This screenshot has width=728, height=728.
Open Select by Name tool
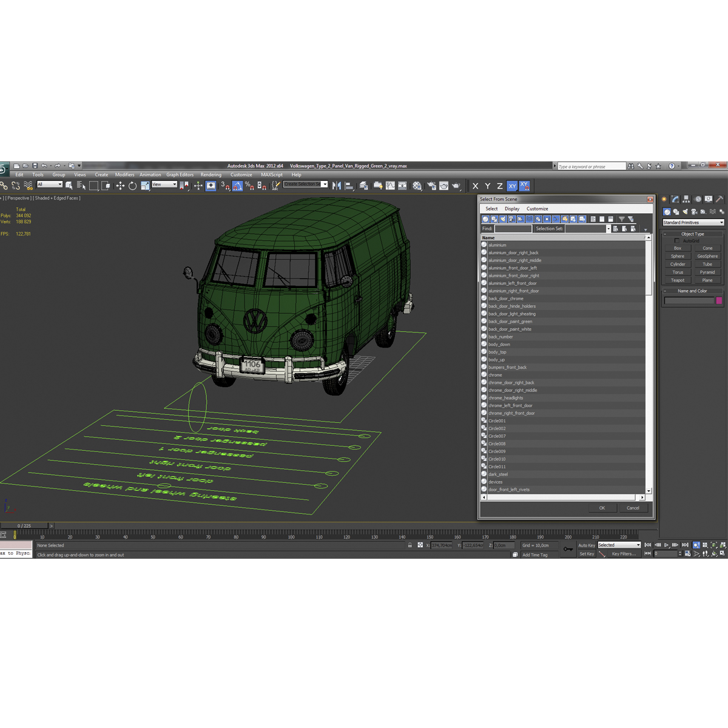click(81, 186)
